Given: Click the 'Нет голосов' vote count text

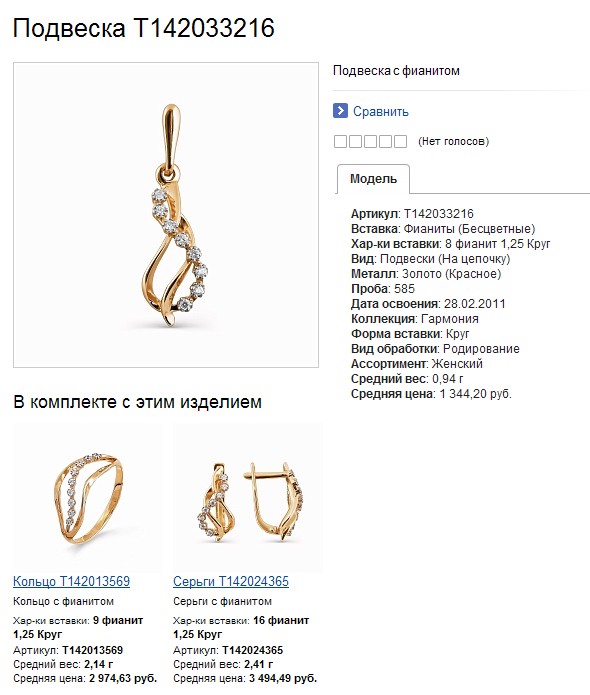Looking at the screenshot, I should [x=453, y=141].
